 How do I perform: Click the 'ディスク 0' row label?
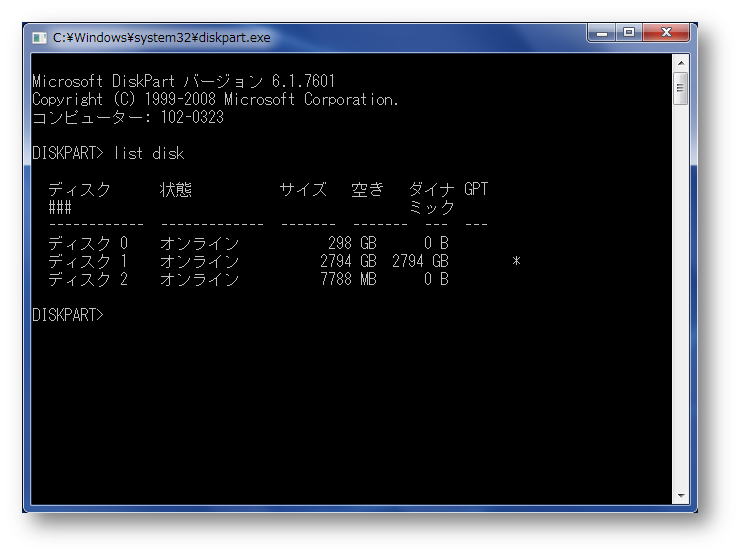pos(88,243)
